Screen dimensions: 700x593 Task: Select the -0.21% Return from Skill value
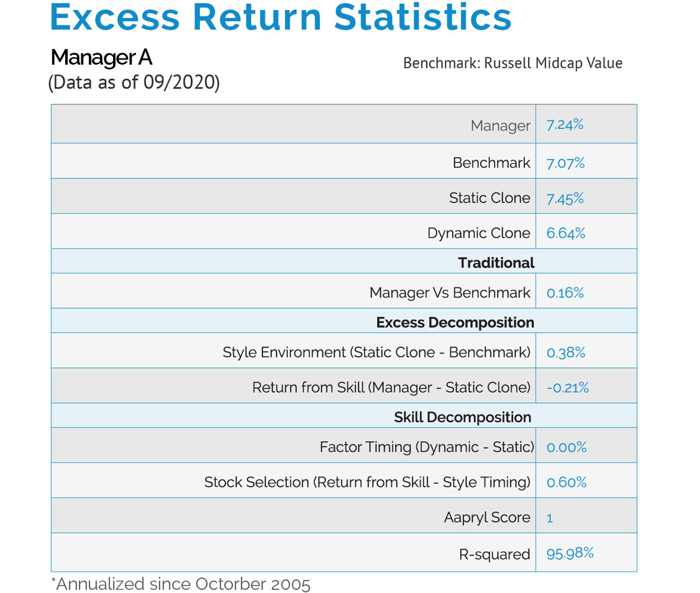tap(567, 388)
